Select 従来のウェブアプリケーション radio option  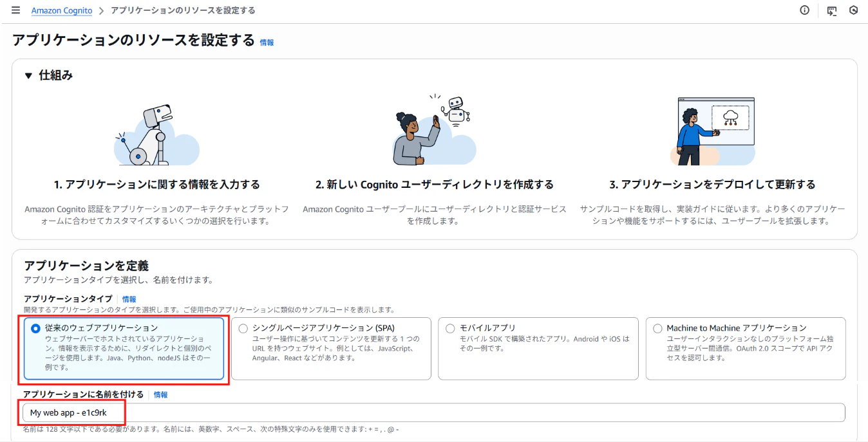(35, 328)
